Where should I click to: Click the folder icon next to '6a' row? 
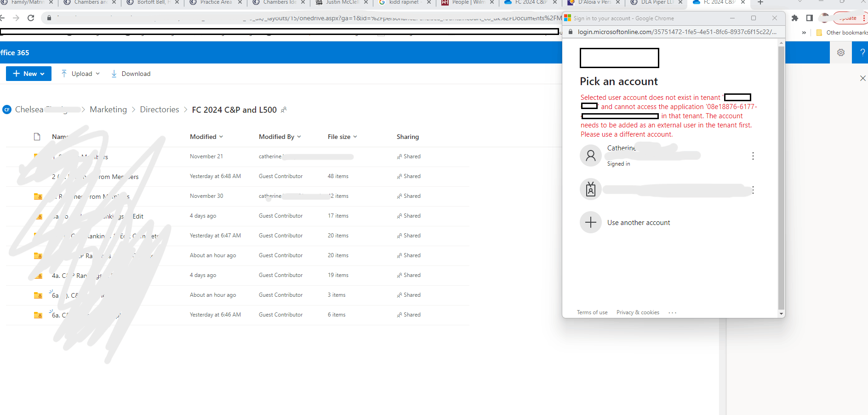(38, 295)
